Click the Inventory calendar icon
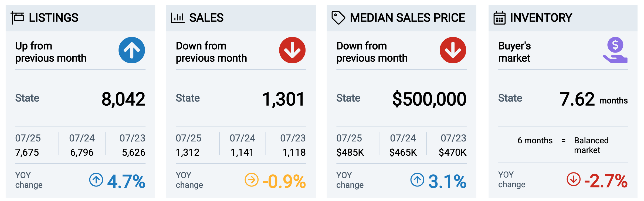644x201 pixels. [x=499, y=18]
